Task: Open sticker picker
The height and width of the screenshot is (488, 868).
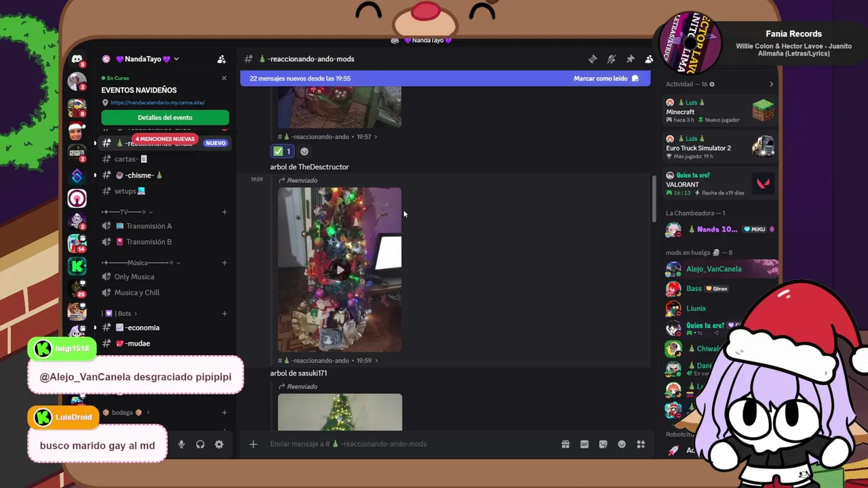Action: [603, 444]
